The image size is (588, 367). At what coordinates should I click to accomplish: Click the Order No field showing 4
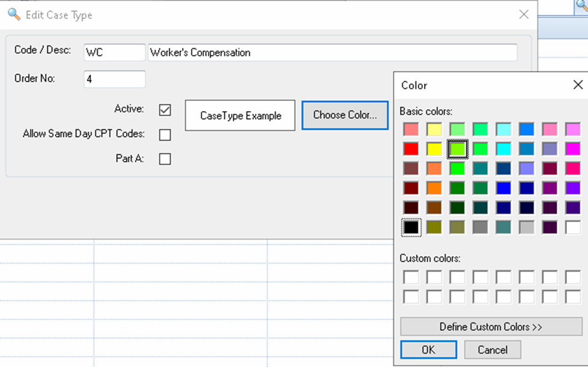tap(114, 79)
